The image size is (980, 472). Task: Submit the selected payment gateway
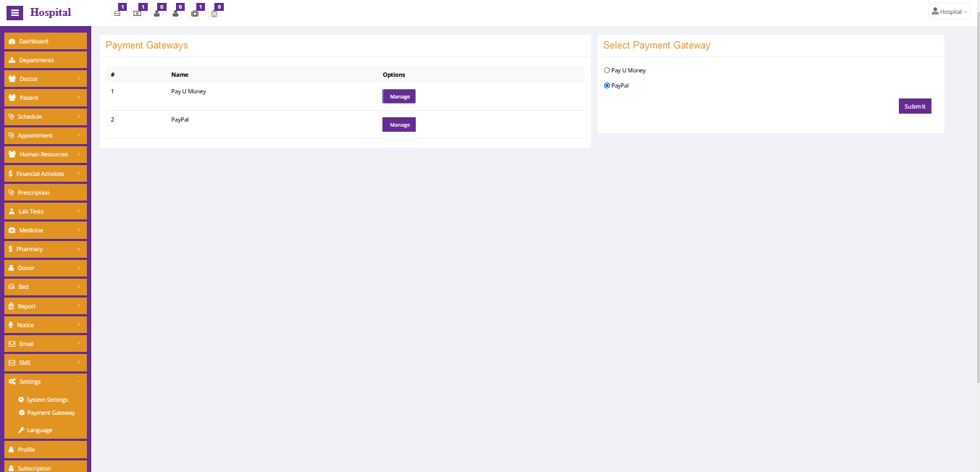click(x=915, y=106)
